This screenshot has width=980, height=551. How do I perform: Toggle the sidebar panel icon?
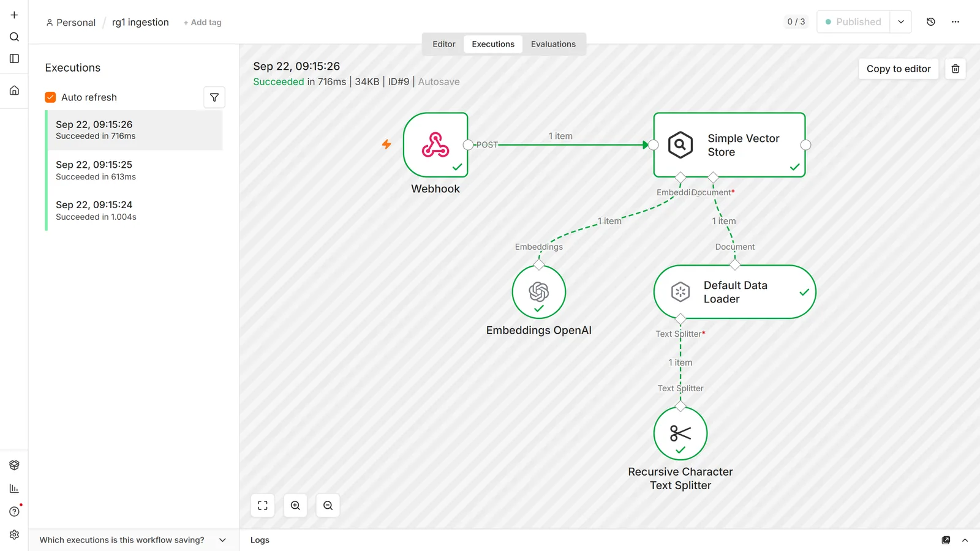pos(14,59)
